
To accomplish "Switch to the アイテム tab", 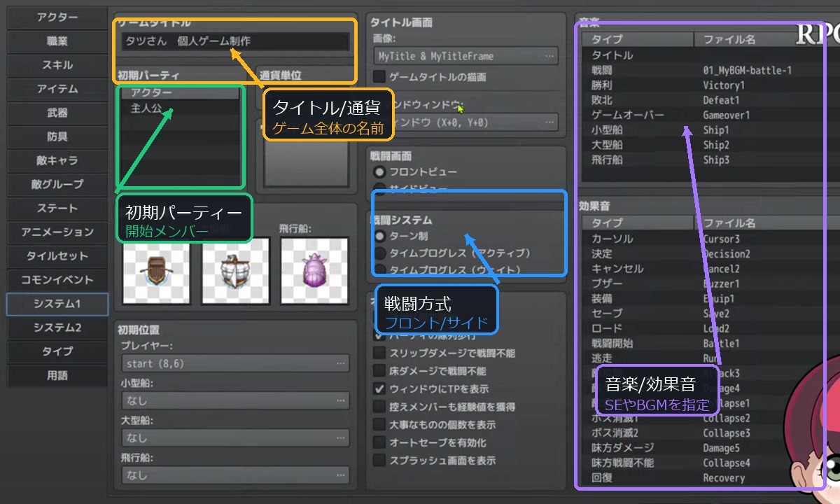I will click(x=57, y=89).
